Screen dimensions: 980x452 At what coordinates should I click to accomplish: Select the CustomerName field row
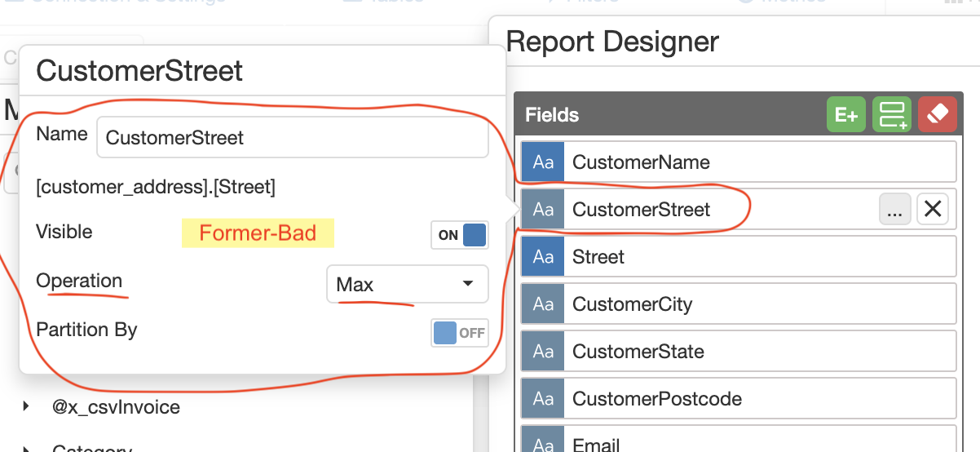739,162
